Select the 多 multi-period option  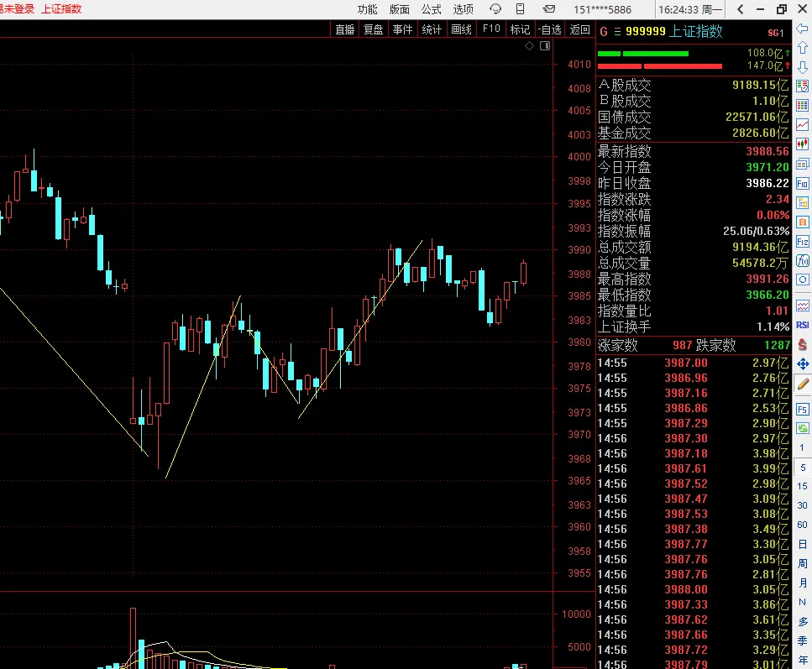(x=802, y=621)
